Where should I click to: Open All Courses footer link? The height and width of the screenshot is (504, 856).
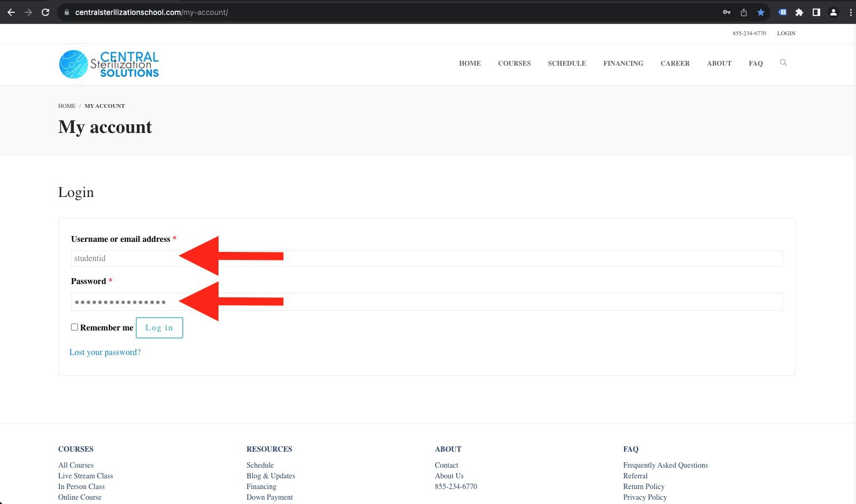tap(76, 465)
